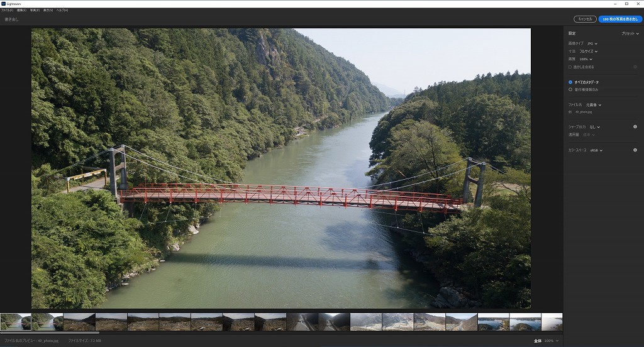
Task: Open the 表示(V) menu
Action: pos(48,10)
